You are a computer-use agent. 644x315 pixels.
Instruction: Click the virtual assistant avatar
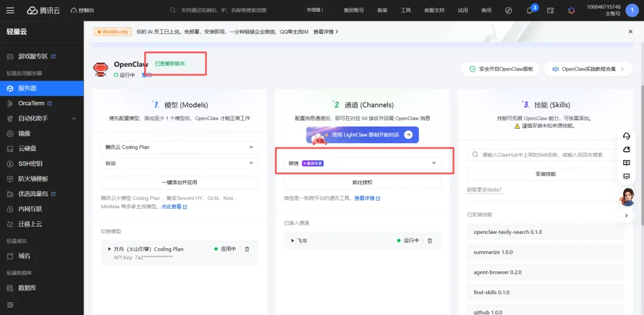click(x=627, y=196)
